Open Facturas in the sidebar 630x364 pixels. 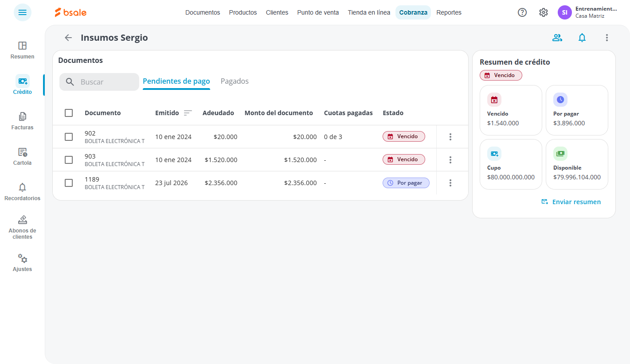click(23, 121)
